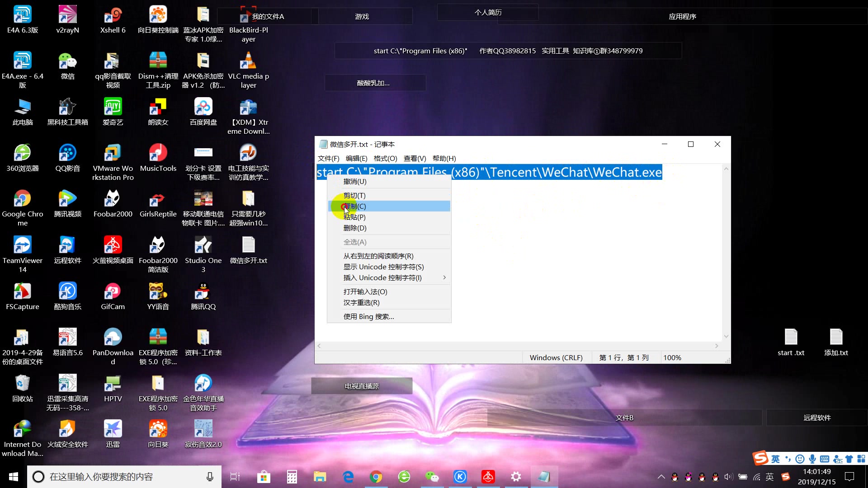The height and width of the screenshot is (488, 868).
Task: Launch the VLC media player shortcut
Action: (248, 70)
